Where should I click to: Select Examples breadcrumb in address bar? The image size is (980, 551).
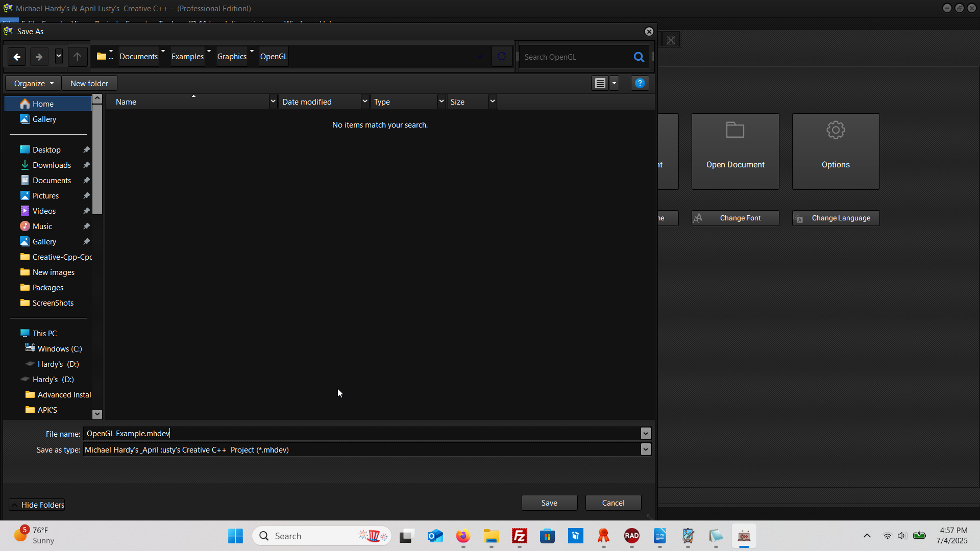tap(187, 57)
